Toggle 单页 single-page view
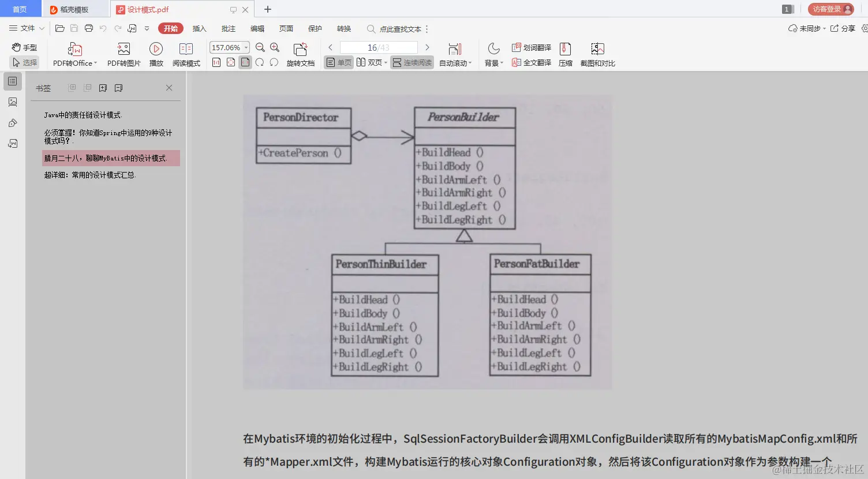 pos(338,62)
